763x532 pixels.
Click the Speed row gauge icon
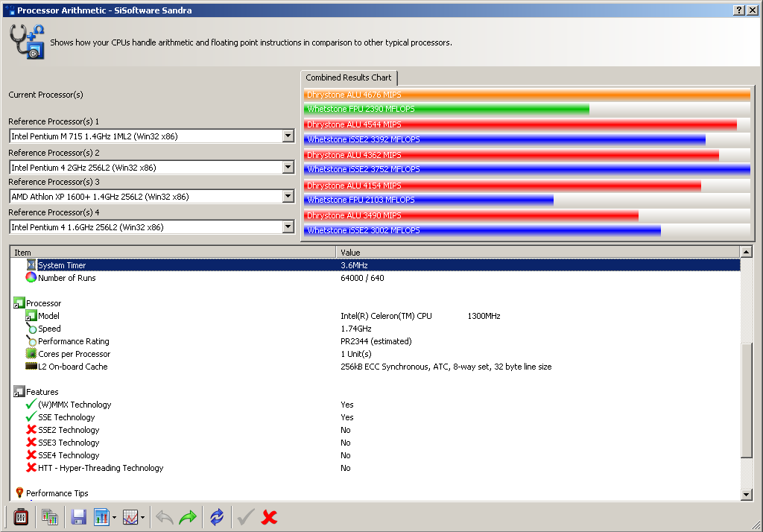coord(31,328)
